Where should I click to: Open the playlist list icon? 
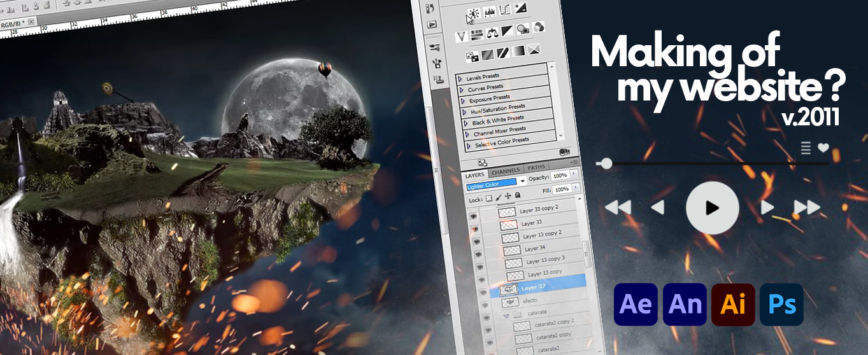(x=806, y=148)
